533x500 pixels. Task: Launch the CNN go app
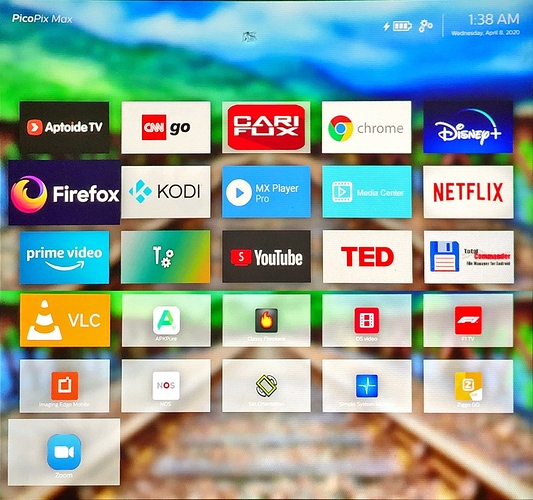click(166, 127)
